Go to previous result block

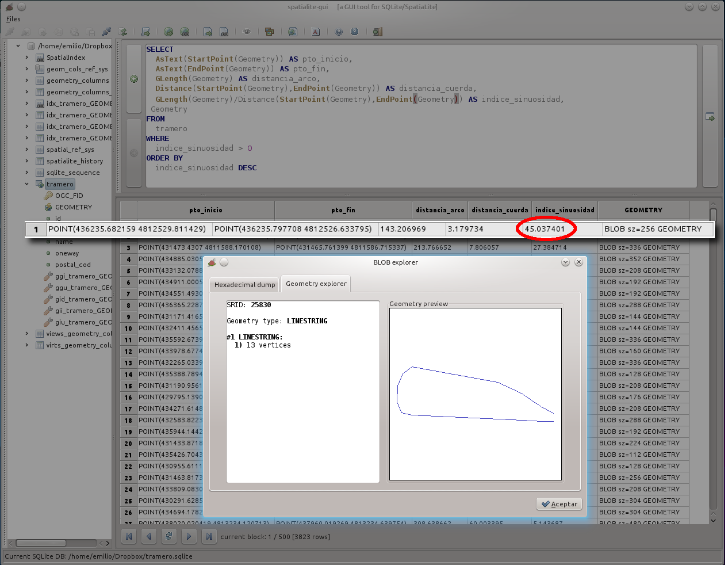tap(149, 536)
